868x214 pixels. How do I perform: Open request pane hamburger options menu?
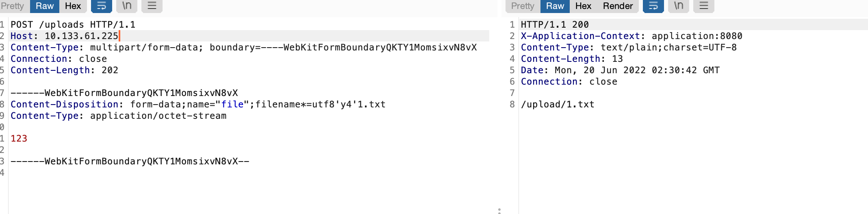point(152,6)
